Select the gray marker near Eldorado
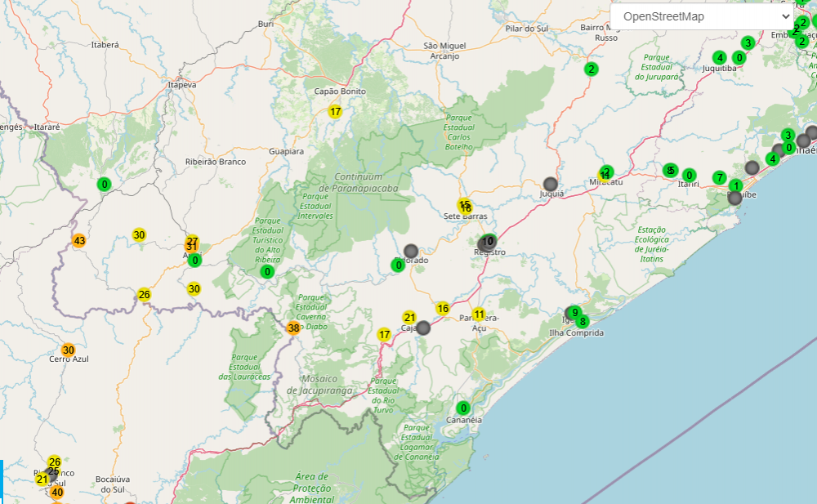 click(411, 251)
